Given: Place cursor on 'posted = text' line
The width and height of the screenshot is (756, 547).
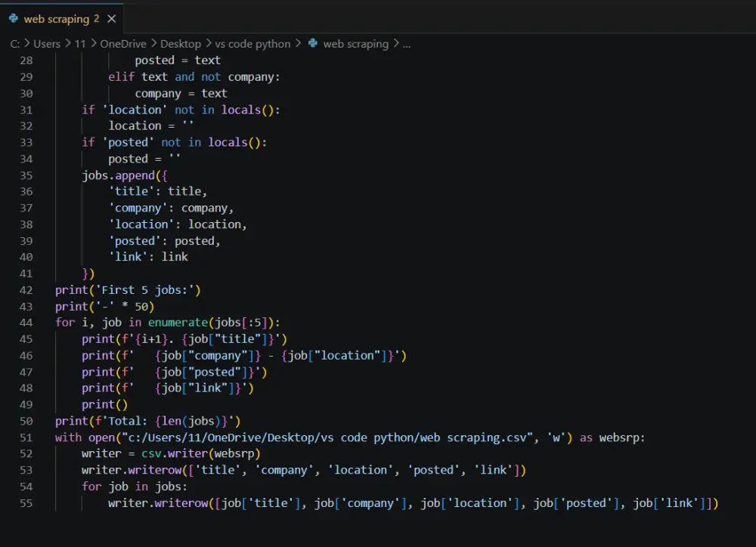Looking at the screenshot, I should (x=178, y=60).
